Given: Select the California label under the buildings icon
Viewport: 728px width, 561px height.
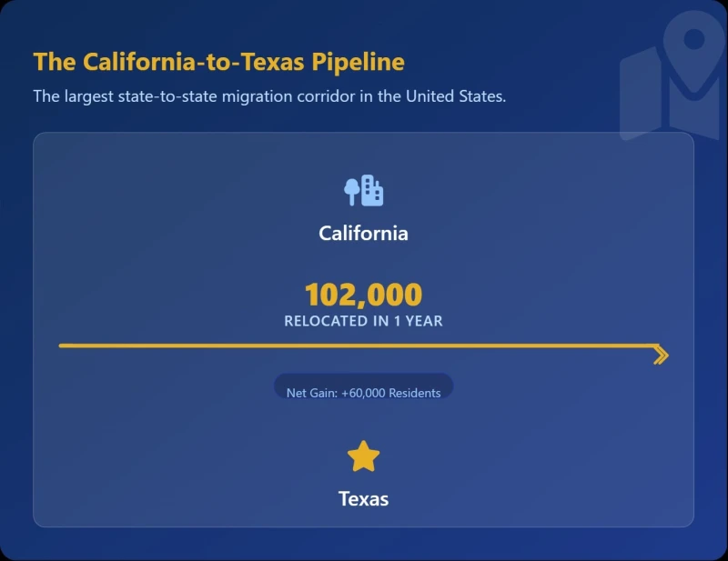Looking at the screenshot, I should coord(363,234).
